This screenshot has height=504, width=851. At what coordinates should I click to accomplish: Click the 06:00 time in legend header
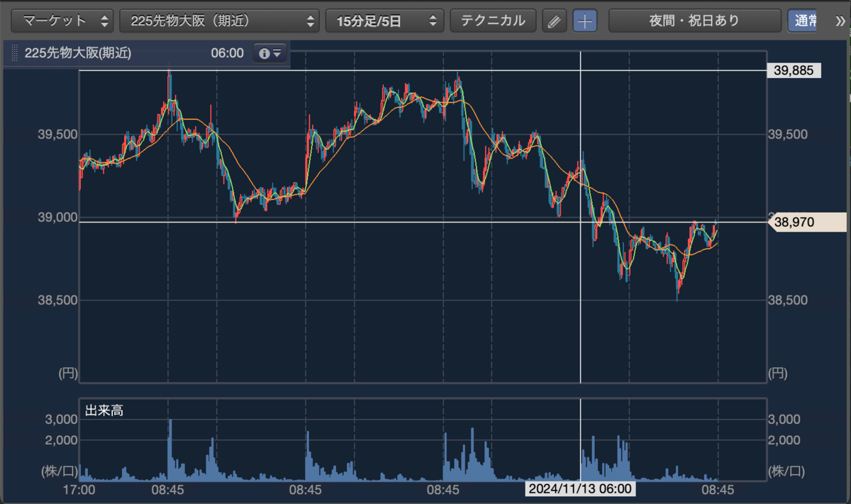click(x=227, y=53)
